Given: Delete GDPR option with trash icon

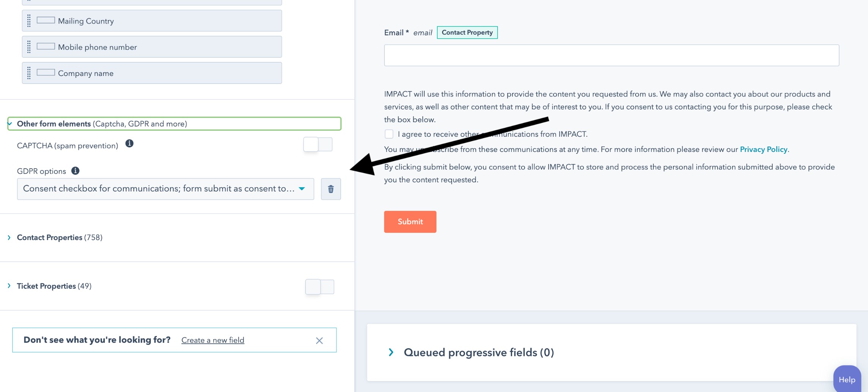Looking at the screenshot, I should coord(330,189).
